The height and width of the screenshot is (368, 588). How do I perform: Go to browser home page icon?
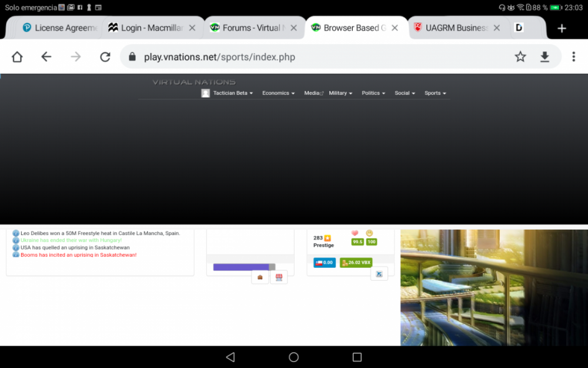click(17, 57)
